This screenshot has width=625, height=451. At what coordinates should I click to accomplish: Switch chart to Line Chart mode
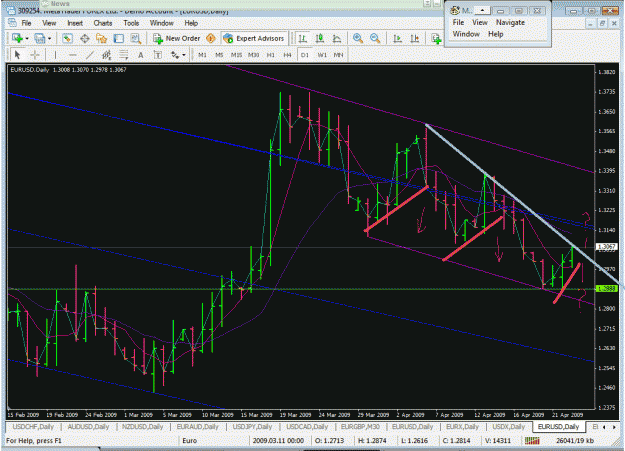(337, 38)
